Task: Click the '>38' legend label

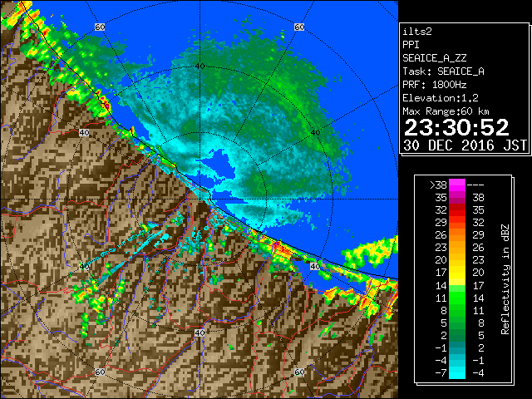Action: click(x=438, y=185)
